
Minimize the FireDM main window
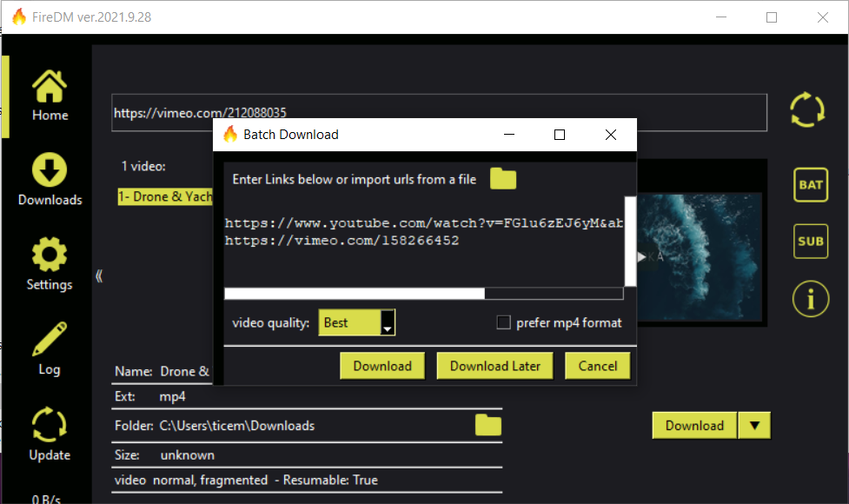[721, 17]
